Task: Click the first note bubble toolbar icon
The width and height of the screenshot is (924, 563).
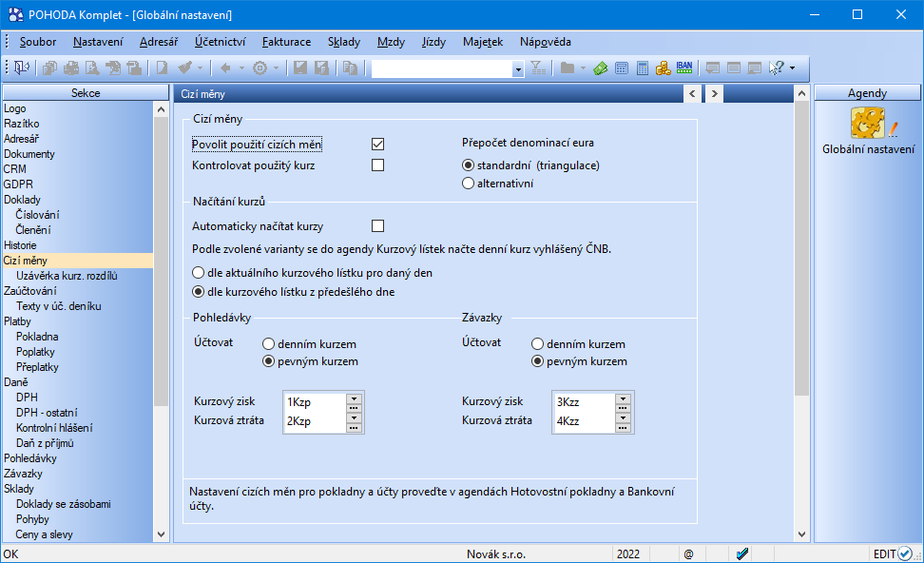Action: [x=712, y=68]
